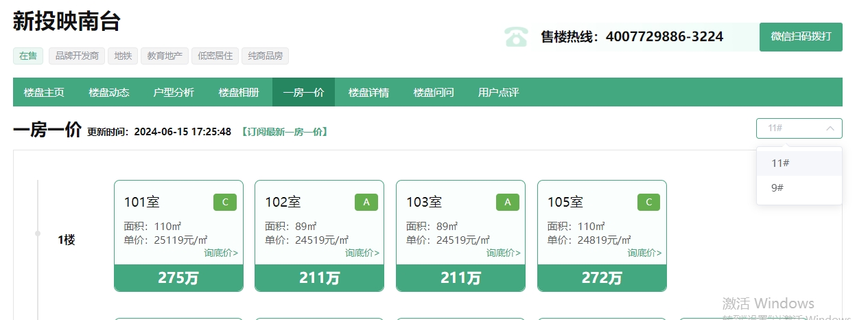Click the 在售 status tag
This screenshot has width=868, height=320.
28,56
